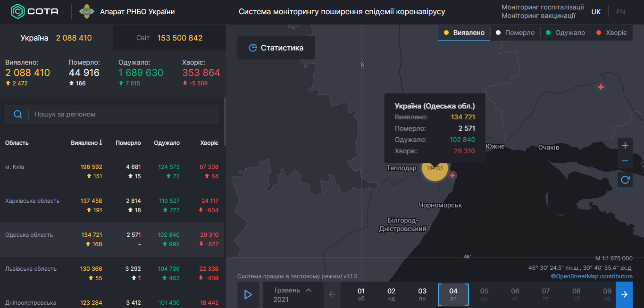Click the РНБО emblem icon
Viewport: 644px width, 308px height.
(x=86, y=10)
